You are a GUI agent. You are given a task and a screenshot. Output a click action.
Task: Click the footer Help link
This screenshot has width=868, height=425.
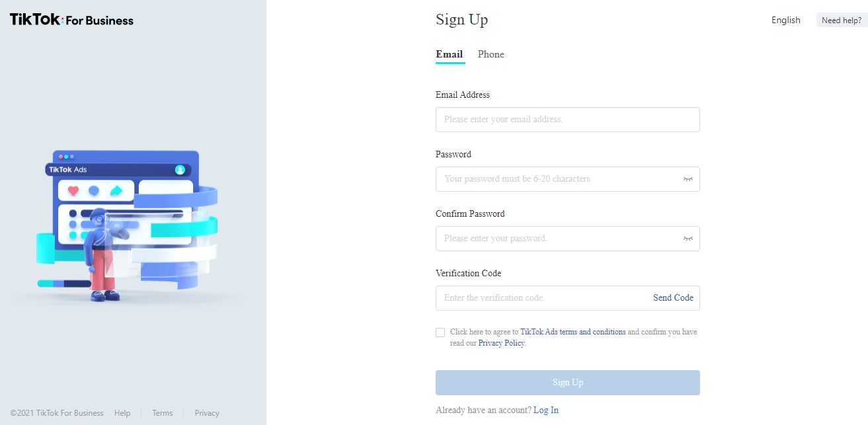pos(122,413)
